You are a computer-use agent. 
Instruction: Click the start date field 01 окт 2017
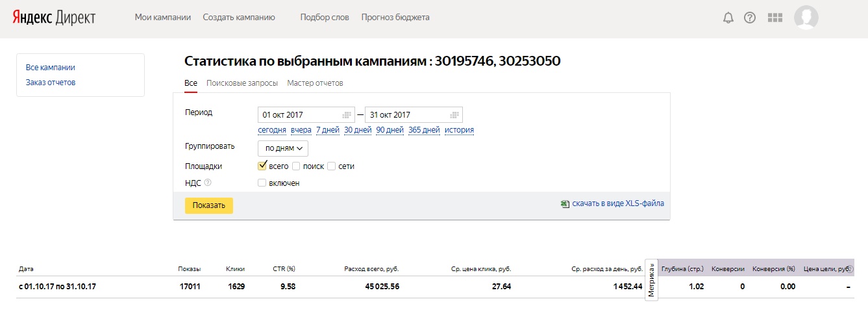[306, 115]
